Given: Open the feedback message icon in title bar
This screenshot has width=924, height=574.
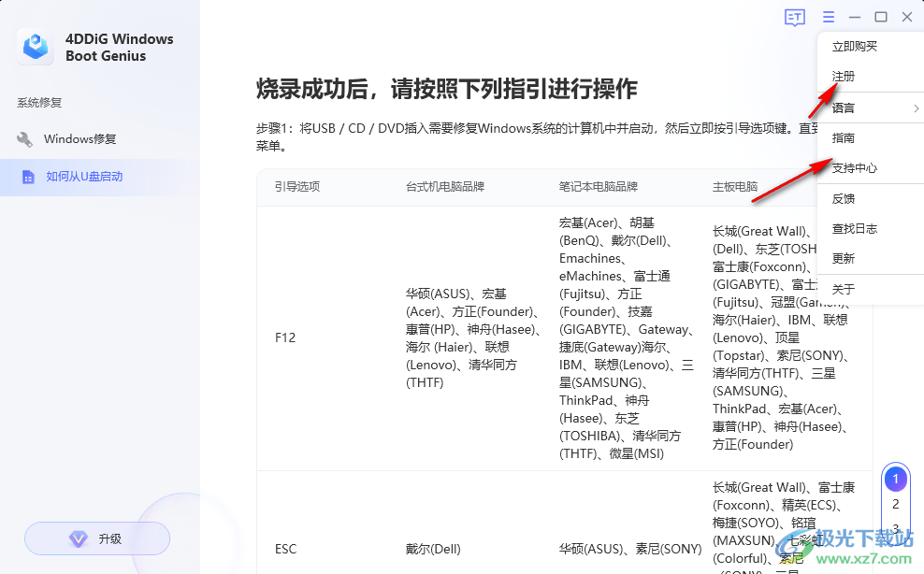Looking at the screenshot, I should click(x=795, y=18).
